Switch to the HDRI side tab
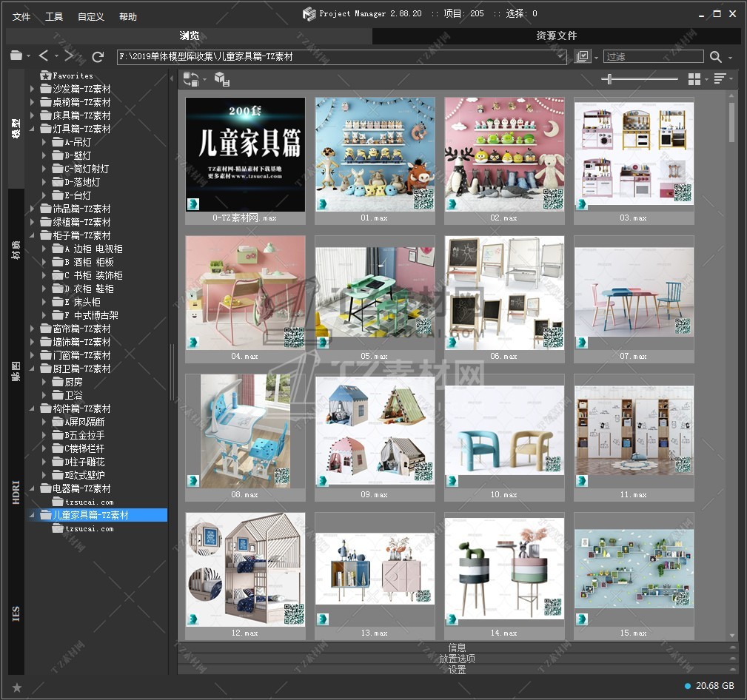The height and width of the screenshot is (700, 747). pyautogui.click(x=16, y=492)
